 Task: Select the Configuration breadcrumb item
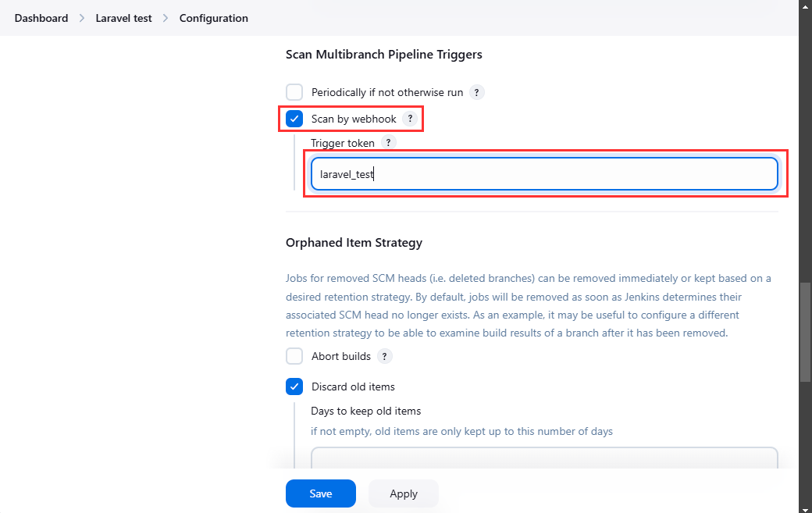[x=214, y=18]
